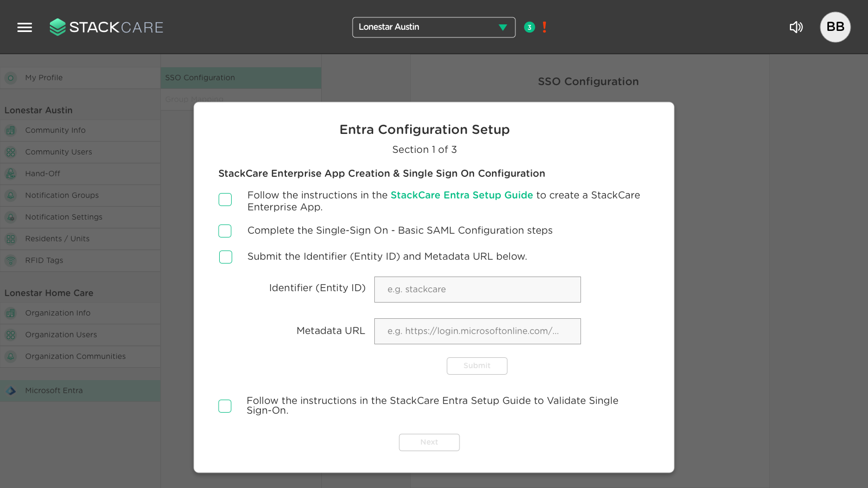Image resolution: width=868 pixels, height=488 pixels.
Task: Open Community Users in the sidebar
Action: (x=80, y=152)
